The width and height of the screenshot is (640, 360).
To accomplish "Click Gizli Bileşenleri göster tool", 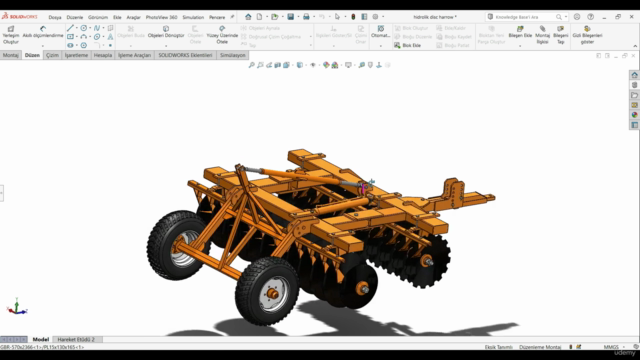I will [x=587, y=35].
